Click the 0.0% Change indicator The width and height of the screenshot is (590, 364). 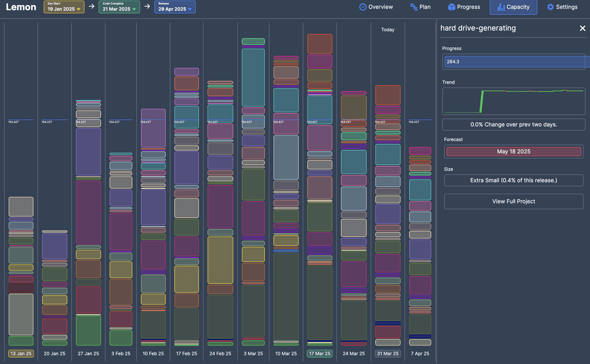(x=513, y=124)
